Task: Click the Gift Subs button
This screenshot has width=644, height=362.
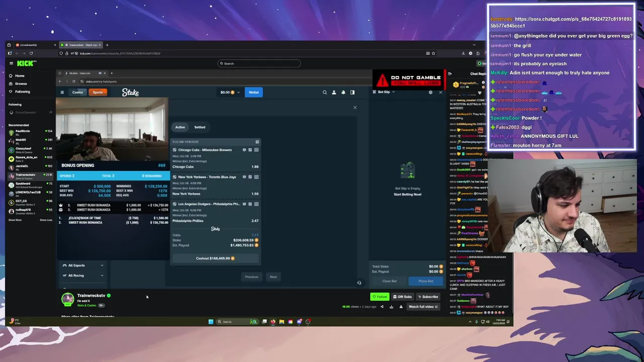Action: coord(403,297)
